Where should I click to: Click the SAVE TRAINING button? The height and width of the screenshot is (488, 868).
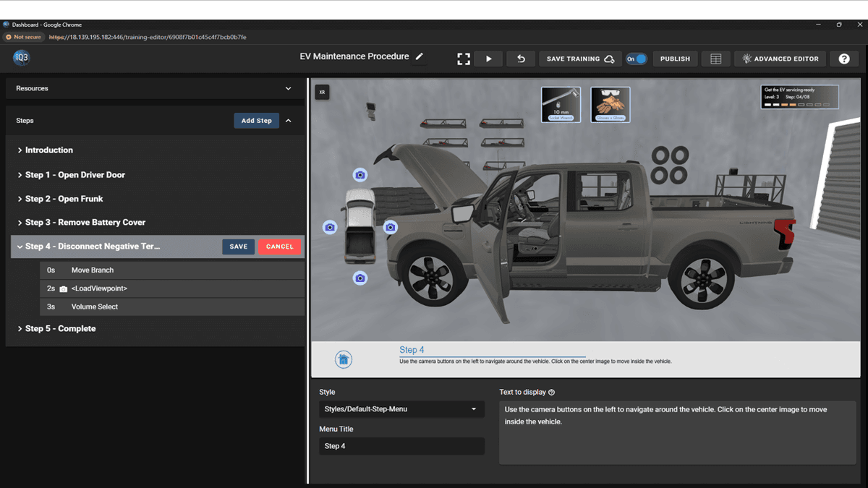pos(580,59)
